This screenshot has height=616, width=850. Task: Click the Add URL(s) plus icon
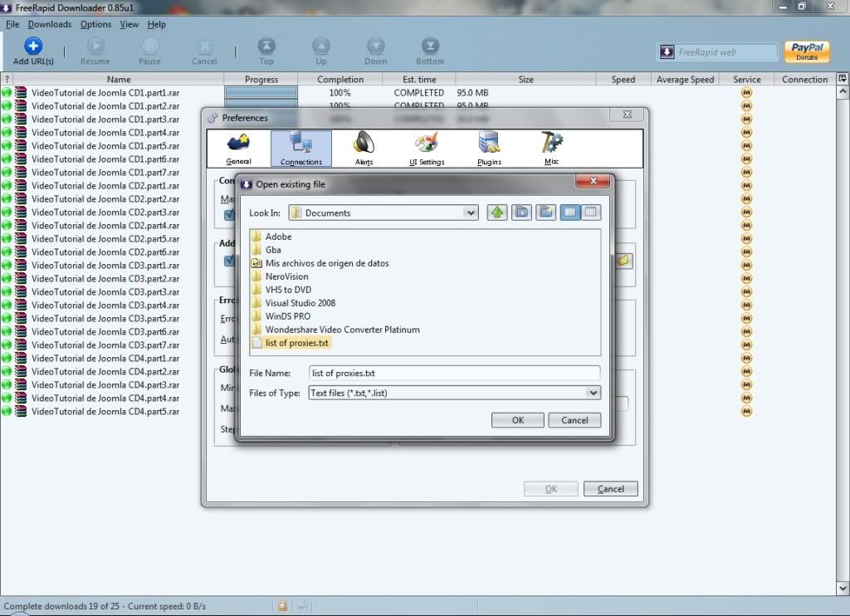33,46
